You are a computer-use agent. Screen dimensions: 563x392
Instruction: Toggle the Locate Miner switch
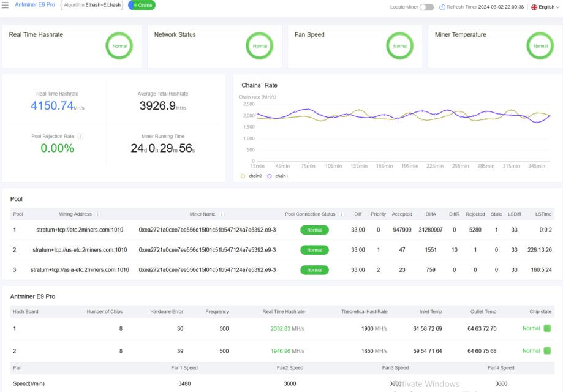click(x=426, y=7)
